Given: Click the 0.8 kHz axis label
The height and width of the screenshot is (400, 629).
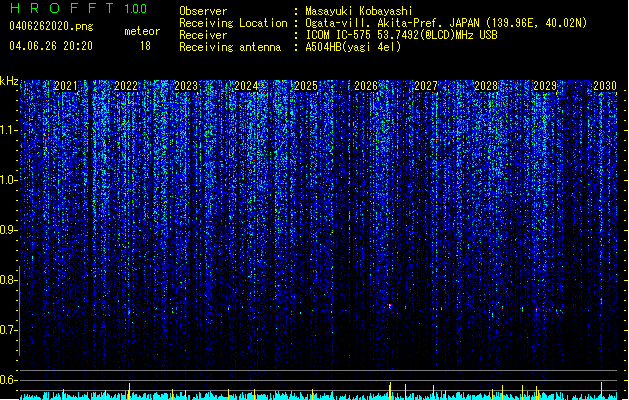Looking at the screenshot, I should click(8, 280).
